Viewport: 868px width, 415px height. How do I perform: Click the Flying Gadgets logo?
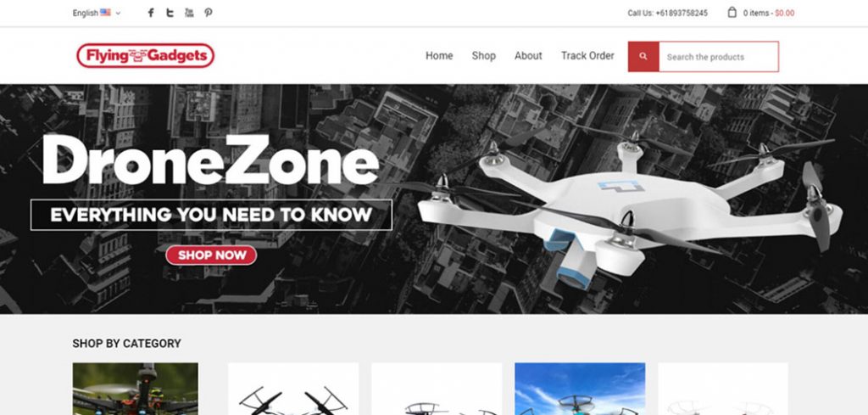146,55
